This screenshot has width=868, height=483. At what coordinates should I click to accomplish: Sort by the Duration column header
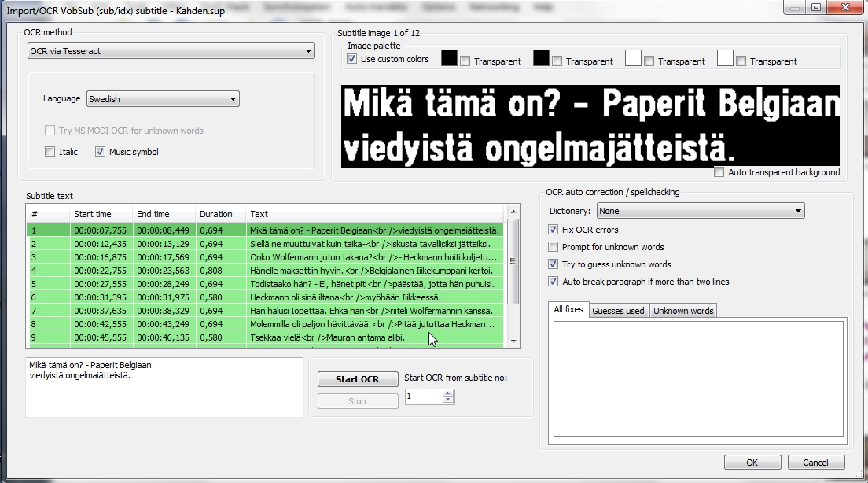pyautogui.click(x=221, y=214)
